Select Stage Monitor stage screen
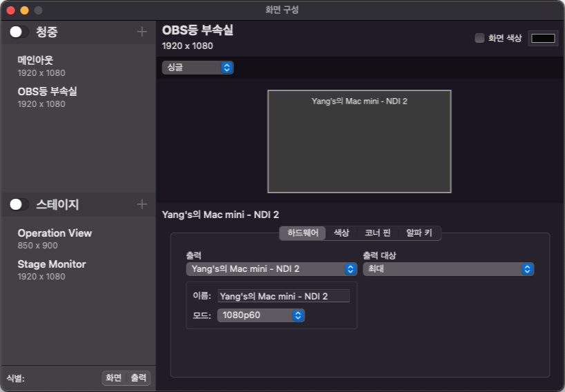565x392 pixels. [78, 270]
